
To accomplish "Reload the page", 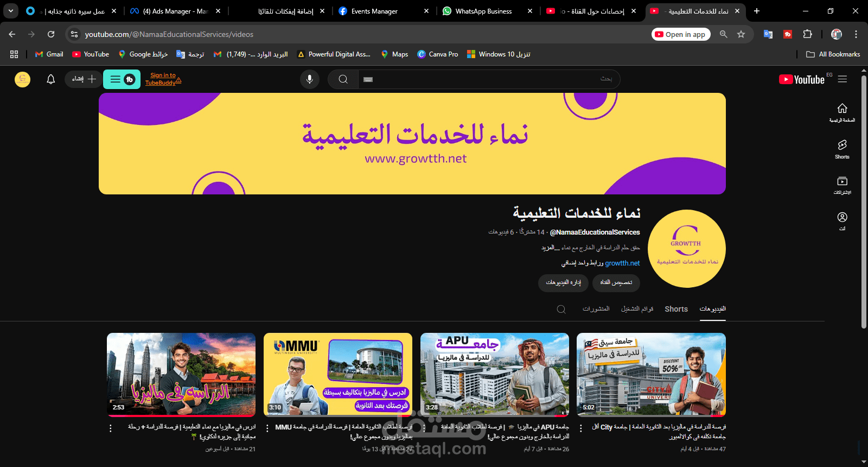I will pyautogui.click(x=51, y=34).
